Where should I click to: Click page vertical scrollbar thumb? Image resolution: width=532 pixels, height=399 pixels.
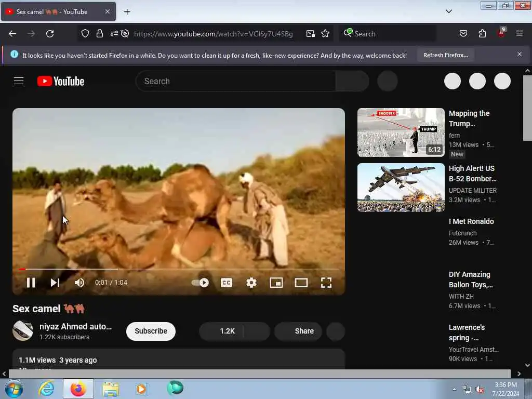point(527,108)
